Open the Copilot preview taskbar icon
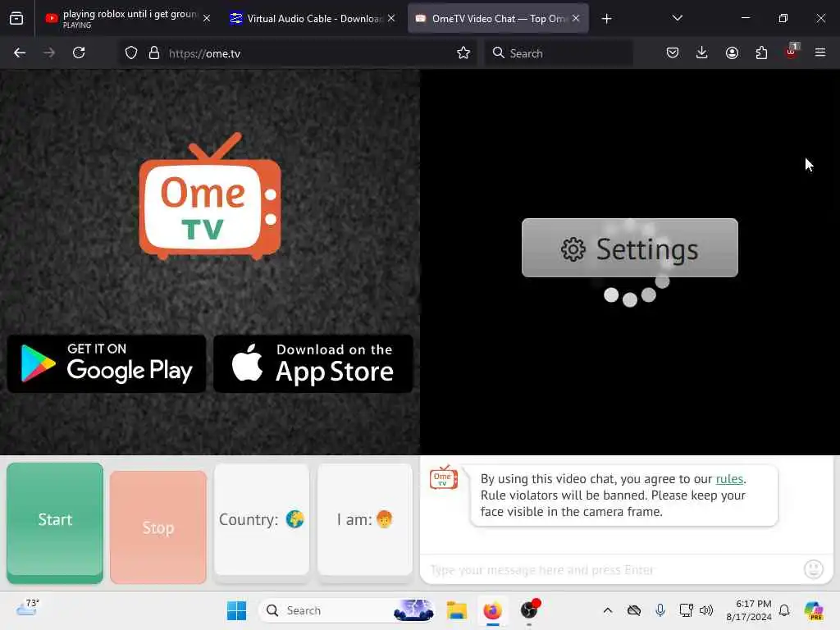The height and width of the screenshot is (630, 840). (814, 610)
